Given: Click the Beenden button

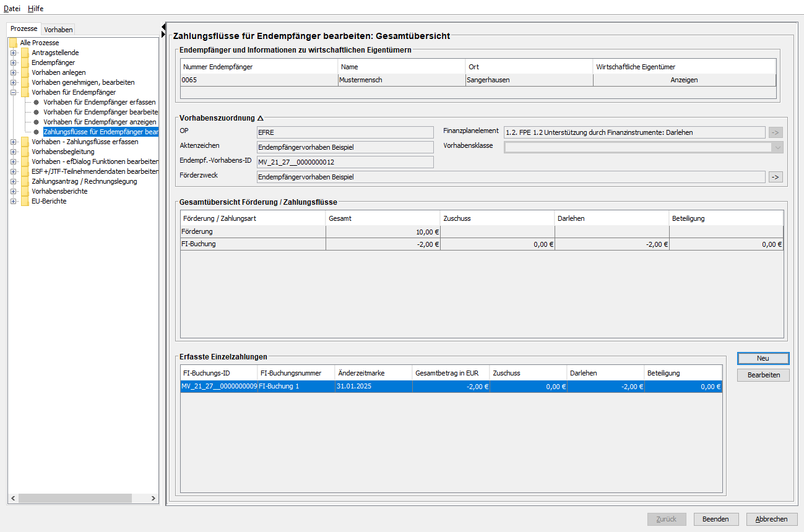Looking at the screenshot, I should tap(715, 519).
